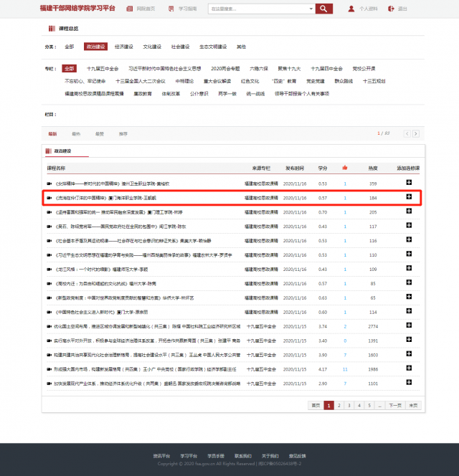The height and width of the screenshot is (476, 459).
Task: Switch to the 推荐 sorting tab
Action: (123, 134)
